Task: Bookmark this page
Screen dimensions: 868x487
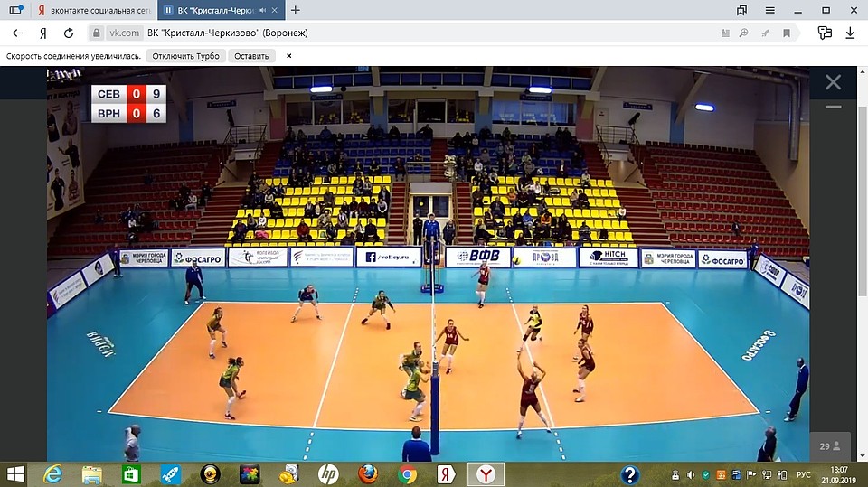Action: click(786, 33)
